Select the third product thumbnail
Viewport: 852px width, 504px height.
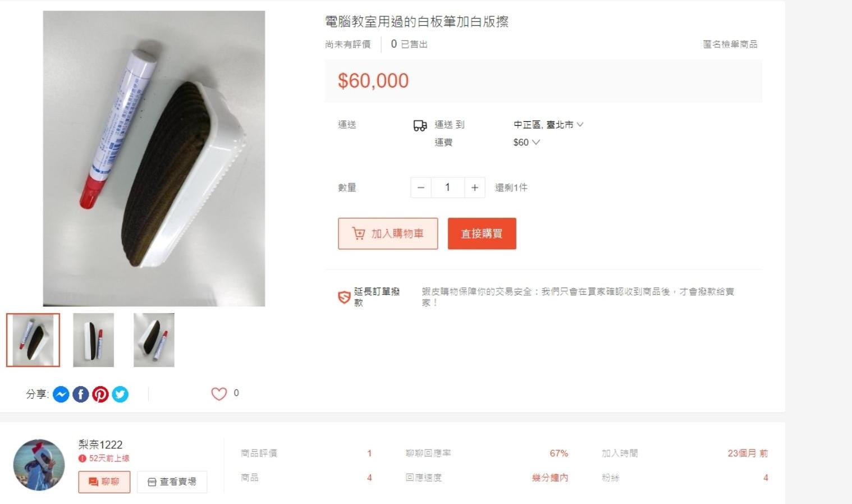click(x=154, y=340)
